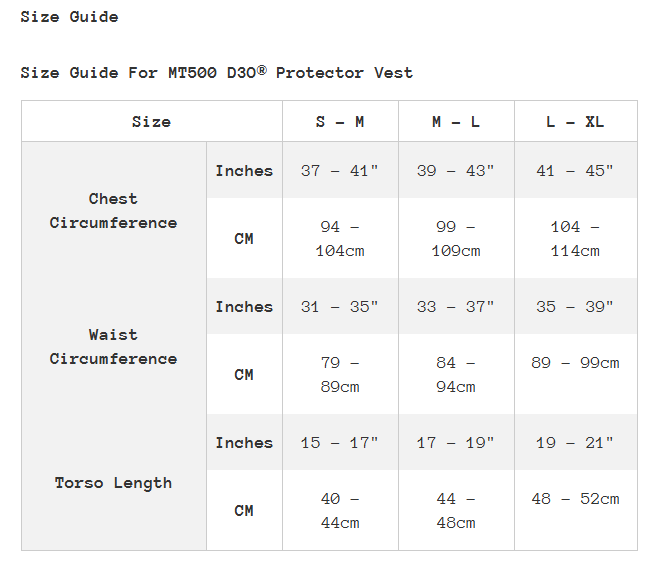Click the MT500 D3O Protector Vest title
Screen dimensions: 658x565
pos(216,73)
